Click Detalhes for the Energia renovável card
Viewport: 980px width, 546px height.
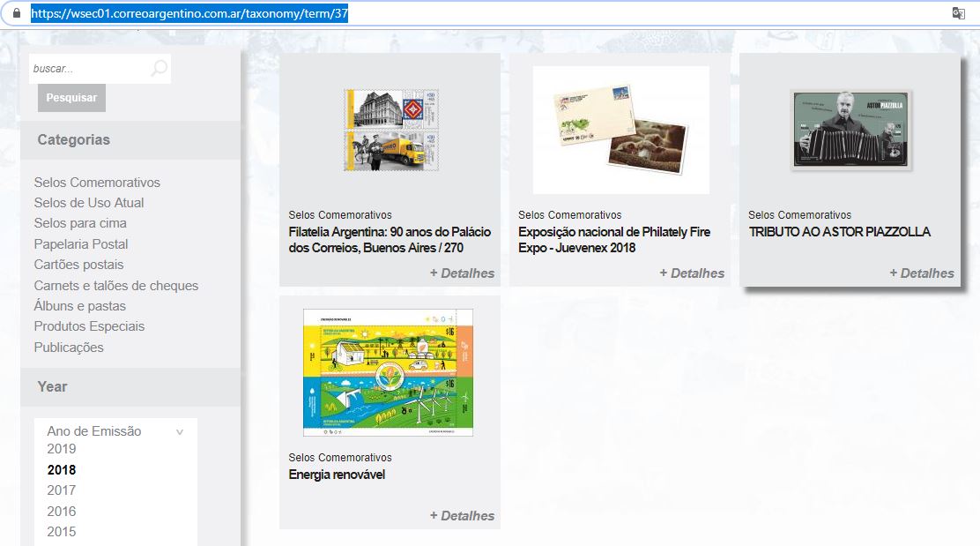pyautogui.click(x=462, y=516)
